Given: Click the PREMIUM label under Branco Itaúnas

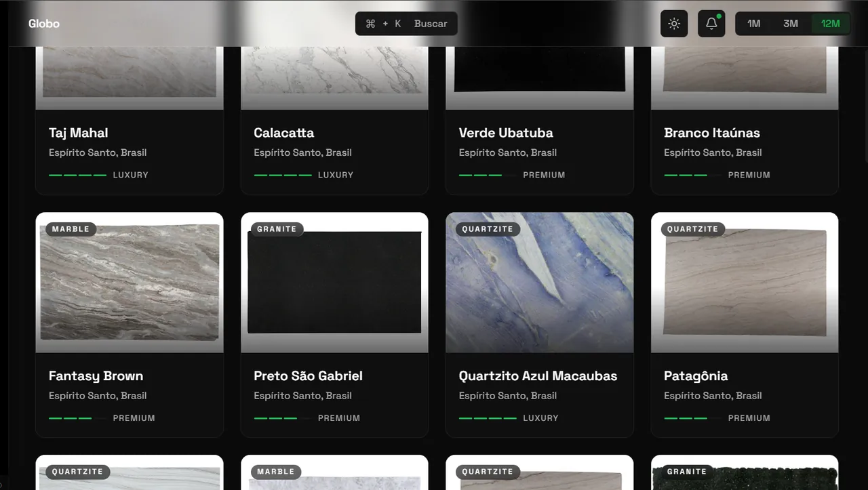Looking at the screenshot, I should click(x=749, y=175).
